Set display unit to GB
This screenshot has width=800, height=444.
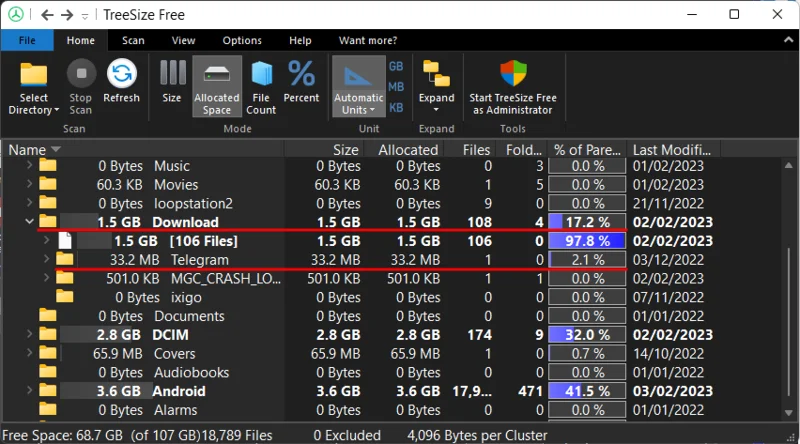click(396, 66)
